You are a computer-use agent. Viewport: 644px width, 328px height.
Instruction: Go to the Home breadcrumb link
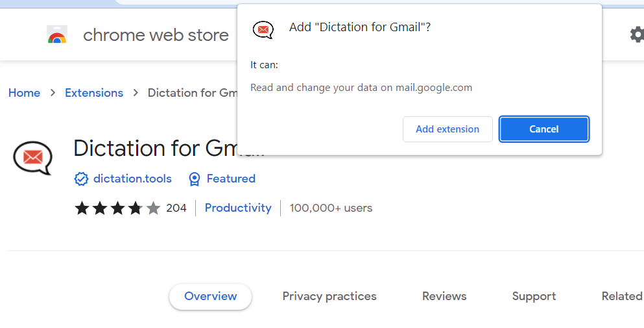coord(24,93)
